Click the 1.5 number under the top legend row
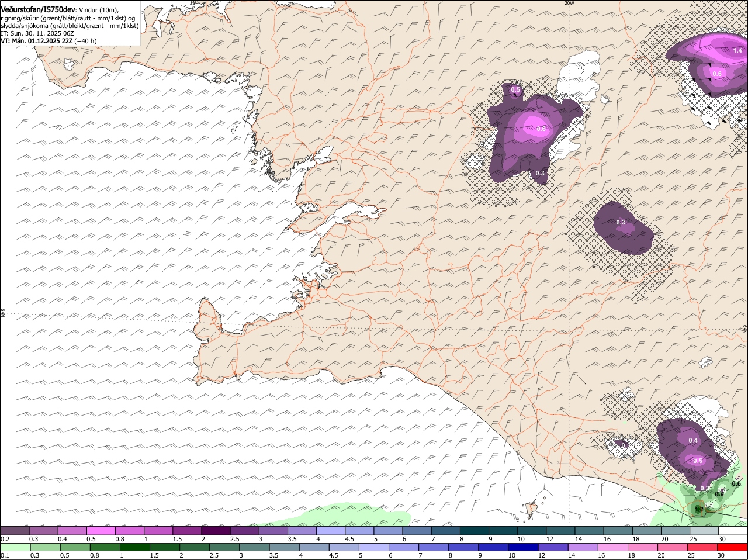The width and height of the screenshot is (748, 560). pos(177,538)
